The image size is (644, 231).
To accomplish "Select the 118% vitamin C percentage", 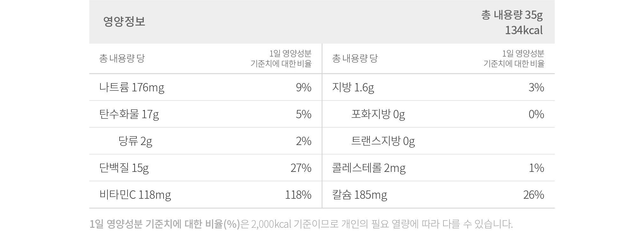I will click(298, 195).
